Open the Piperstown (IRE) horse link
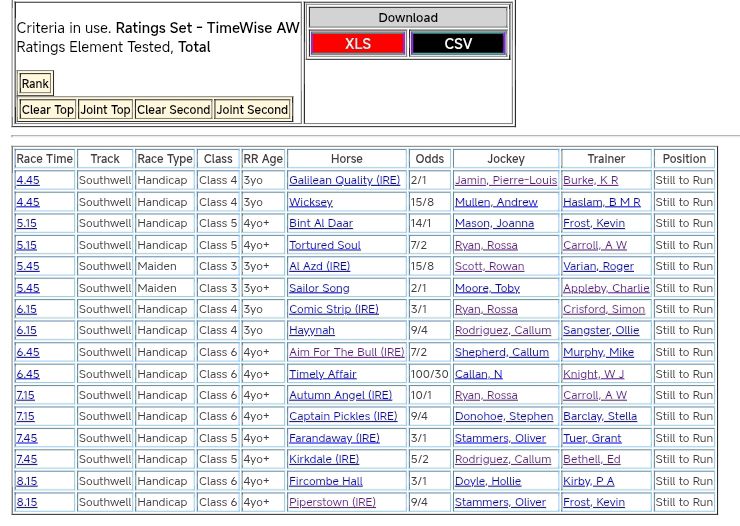740x526 pixels. pos(332,503)
